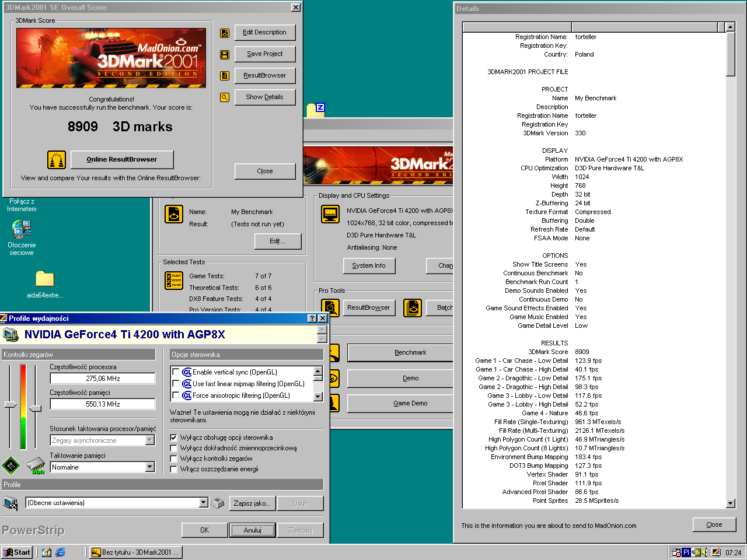Click the Edit Description button
This screenshot has height=560, width=747.
pyautogui.click(x=265, y=33)
